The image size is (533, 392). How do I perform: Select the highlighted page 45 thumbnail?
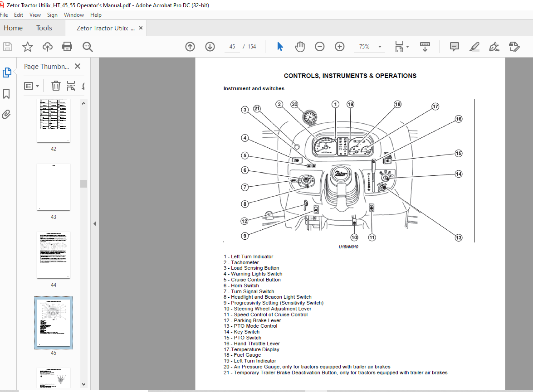(x=54, y=323)
